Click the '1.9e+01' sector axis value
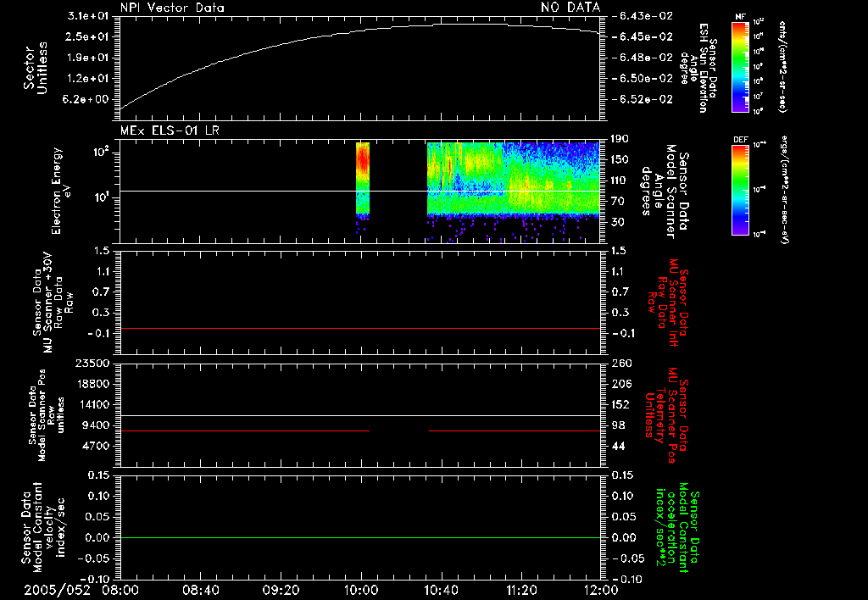The width and height of the screenshot is (868, 600). coord(87,58)
